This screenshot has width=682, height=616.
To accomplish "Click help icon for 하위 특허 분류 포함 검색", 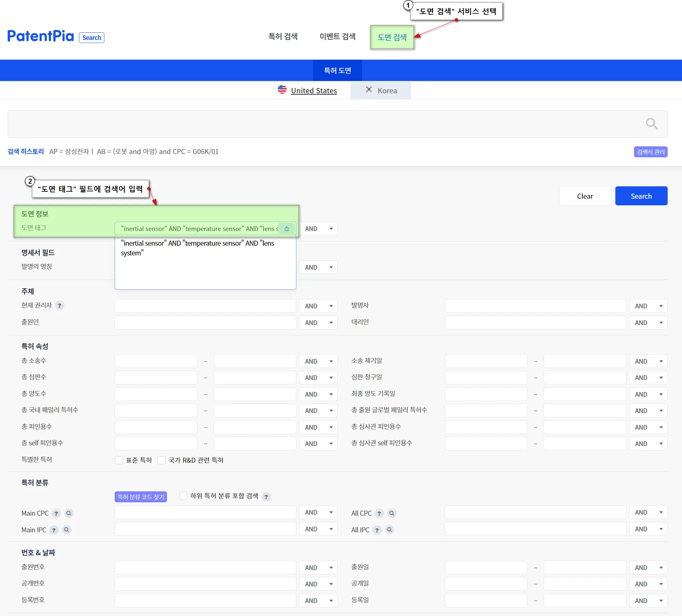I will point(266,497).
